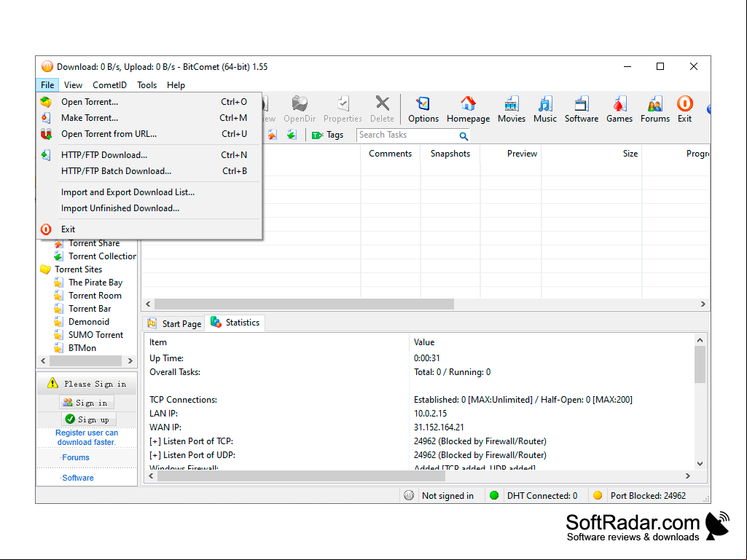This screenshot has width=747, height=560.
Task: Switch to the Statistics tab
Action: (x=235, y=323)
